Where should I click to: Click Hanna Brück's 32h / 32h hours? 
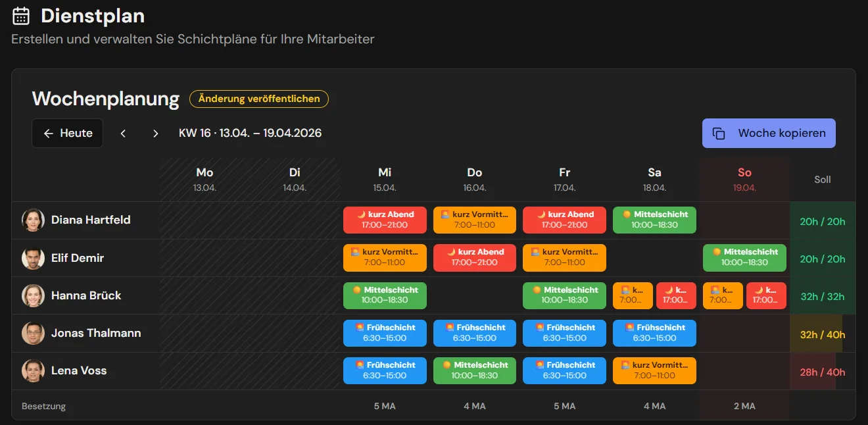[823, 297]
